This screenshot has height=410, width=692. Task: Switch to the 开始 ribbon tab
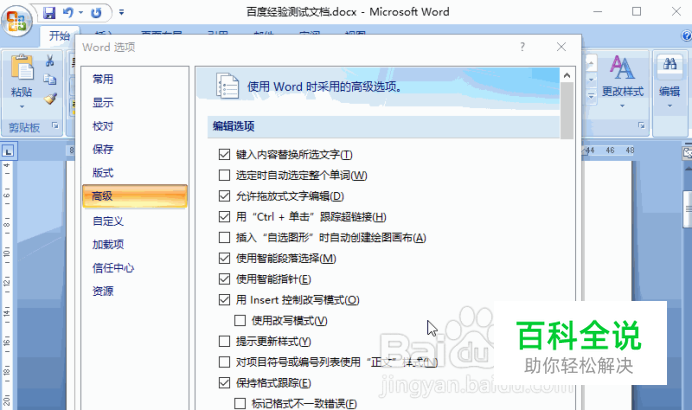59,36
